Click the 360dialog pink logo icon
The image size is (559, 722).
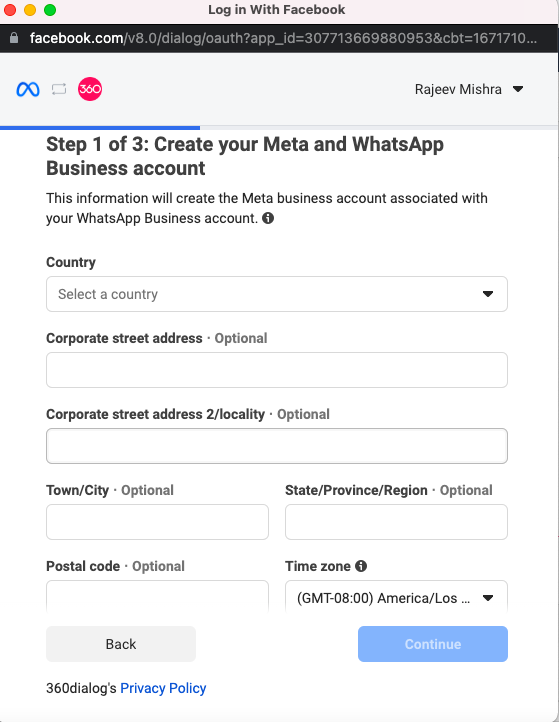pyautogui.click(x=90, y=89)
